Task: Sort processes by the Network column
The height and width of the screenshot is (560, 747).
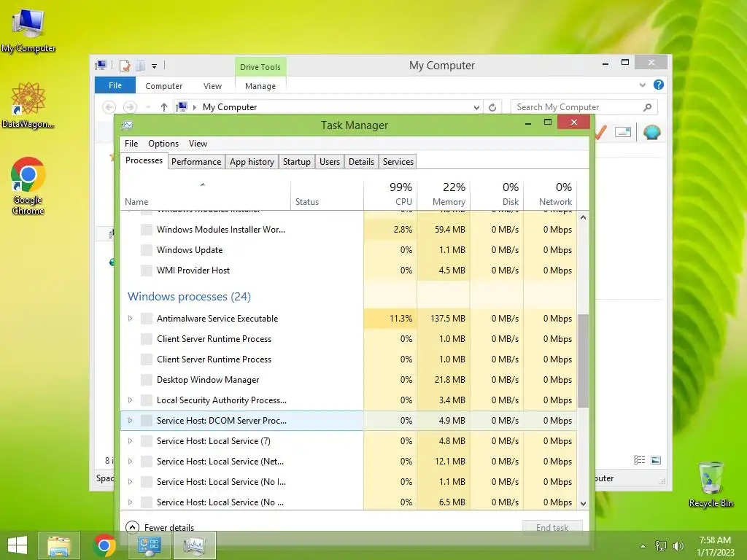Action: [x=550, y=195]
